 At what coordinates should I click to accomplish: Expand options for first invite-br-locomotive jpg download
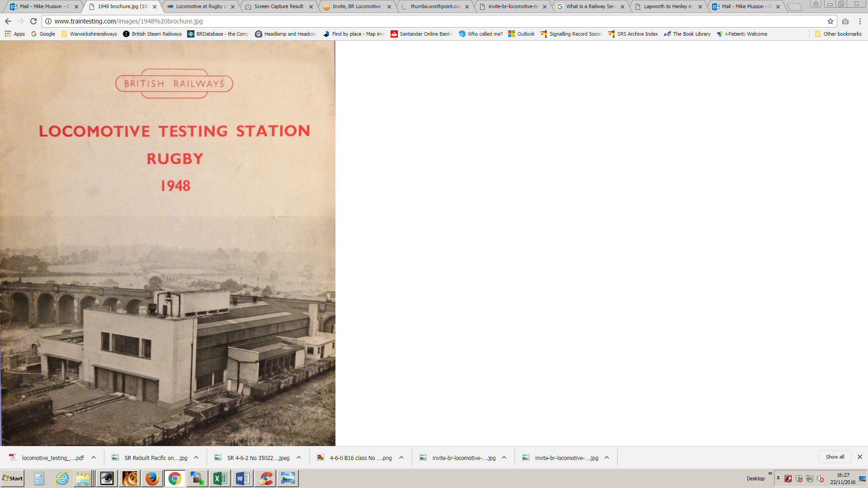(504, 458)
